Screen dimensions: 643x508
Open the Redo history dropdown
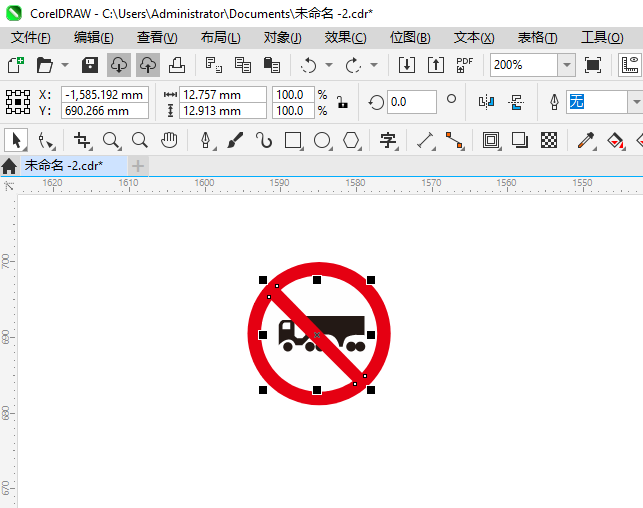click(x=374, y=65)
